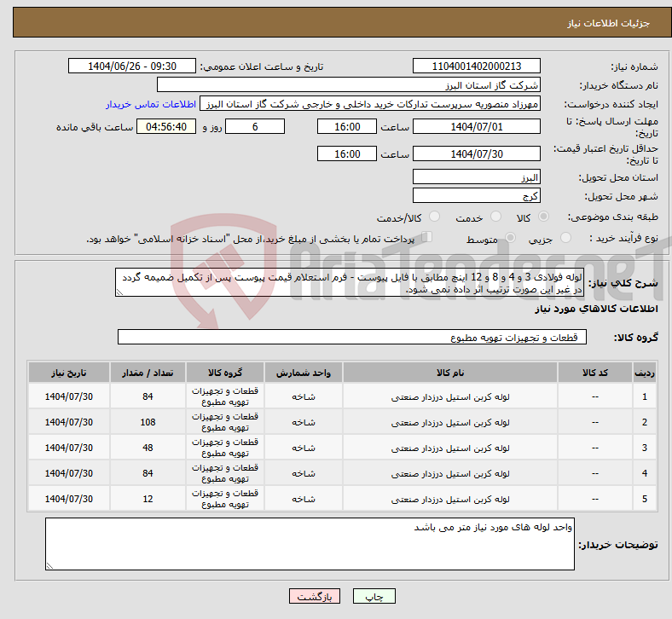Open اطلاعات تماس خریدار link
Viewport: 672px width, 619px height.
(151, 104)
